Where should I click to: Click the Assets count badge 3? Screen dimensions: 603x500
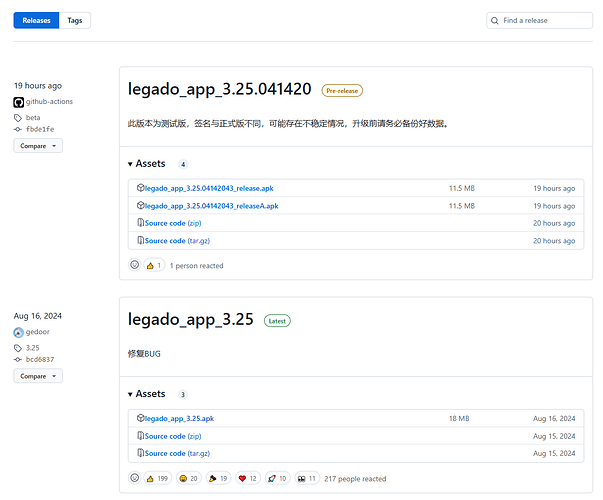coord(183,395)
